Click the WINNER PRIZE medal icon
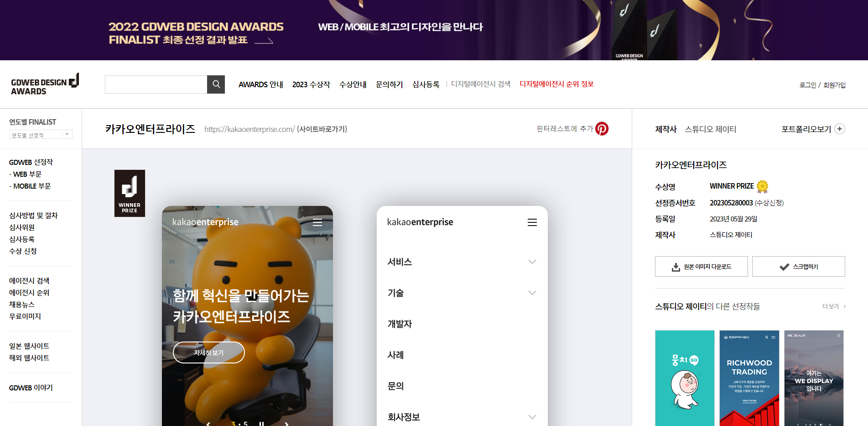Viewport: 868px width, 426px height. coord(762,186)
